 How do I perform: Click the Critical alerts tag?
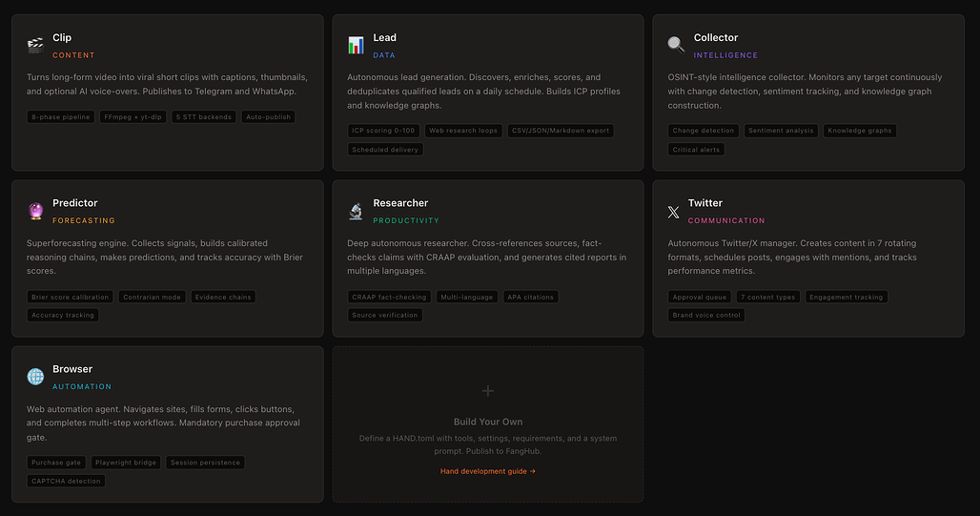697,150
